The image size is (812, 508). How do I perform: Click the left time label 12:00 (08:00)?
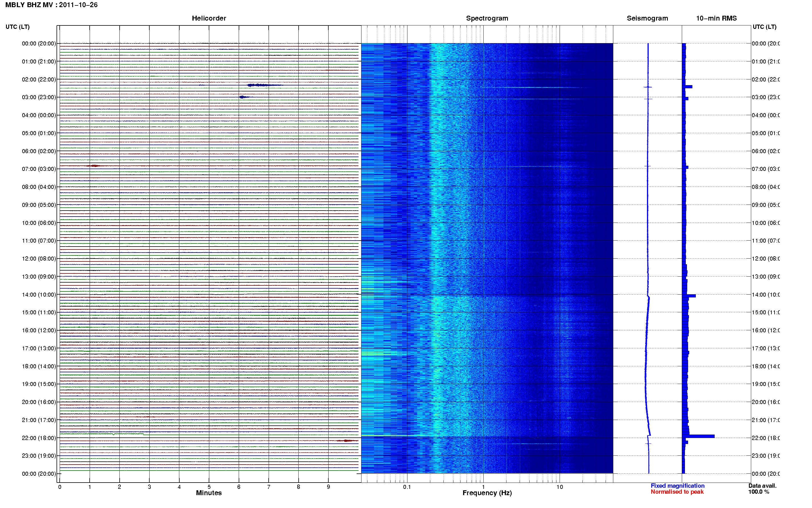coord(39,259)
